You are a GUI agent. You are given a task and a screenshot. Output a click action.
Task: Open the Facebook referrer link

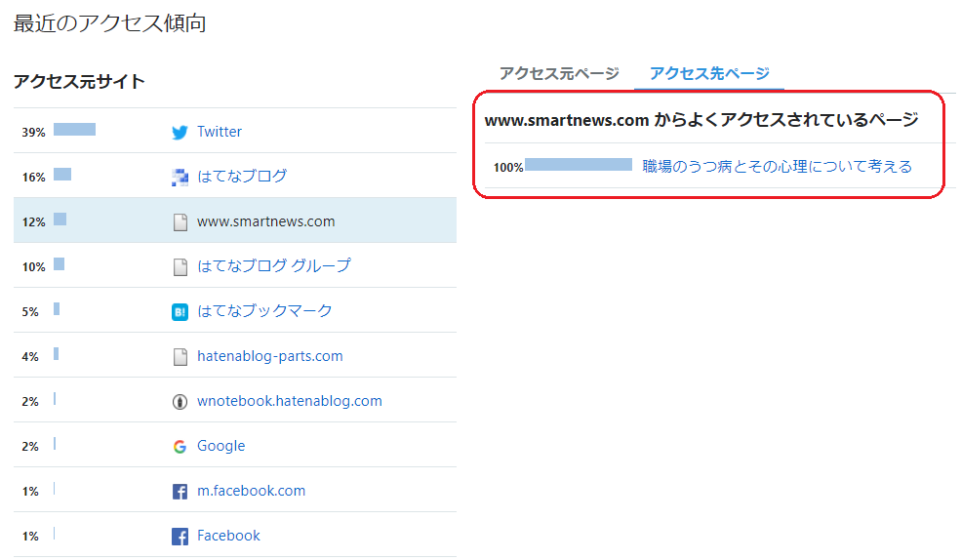[228, 536]
